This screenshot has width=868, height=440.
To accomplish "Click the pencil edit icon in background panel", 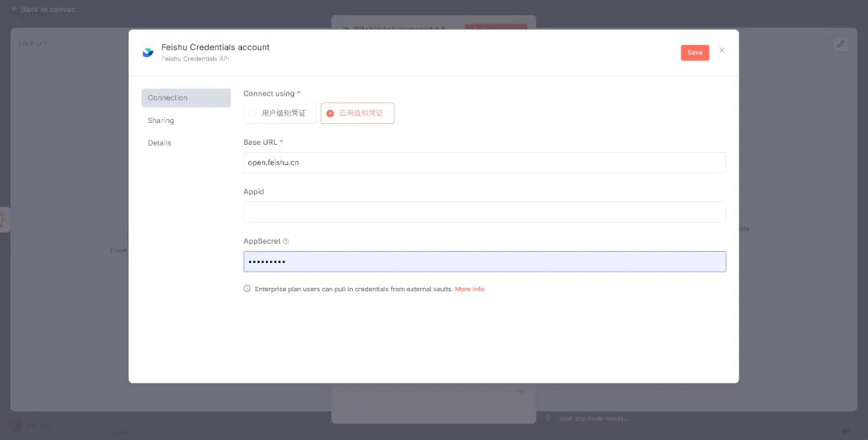I will [x=841, y=44].
